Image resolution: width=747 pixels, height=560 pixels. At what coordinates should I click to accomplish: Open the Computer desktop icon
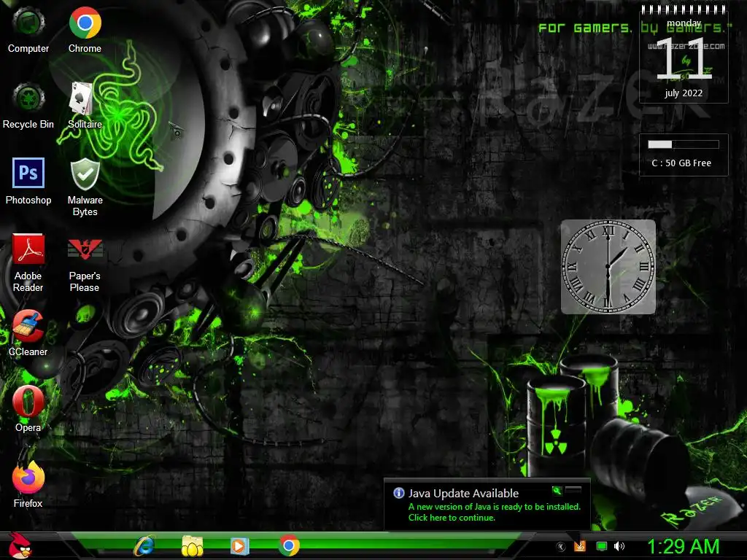point(28,29)
